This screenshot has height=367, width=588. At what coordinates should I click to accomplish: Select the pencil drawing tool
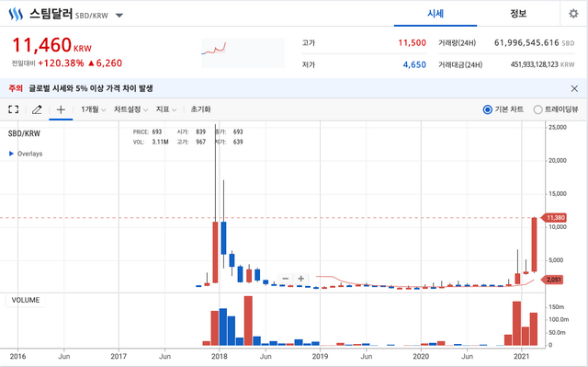click(x=37, y=109)
